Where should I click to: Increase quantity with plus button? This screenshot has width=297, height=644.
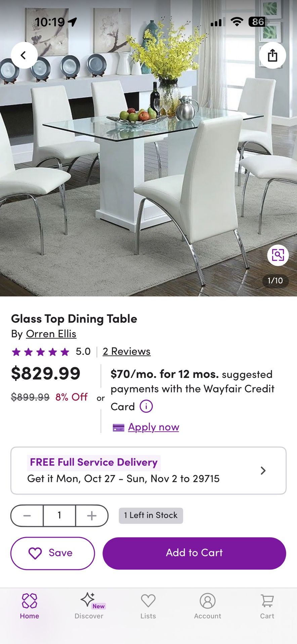point(92,516)
